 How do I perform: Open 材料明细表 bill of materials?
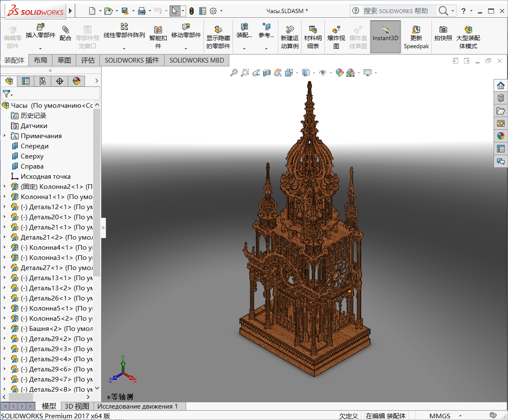click(x=313, y=37)
